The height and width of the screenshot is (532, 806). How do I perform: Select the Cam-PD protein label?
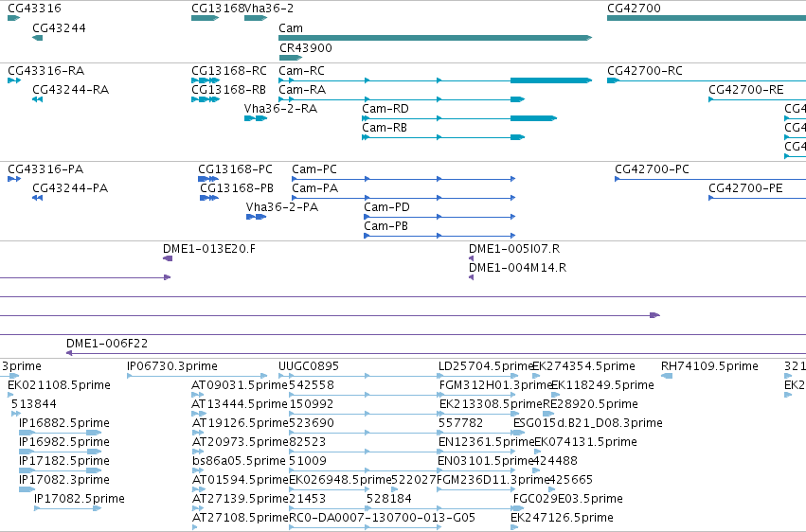(387, 207)
